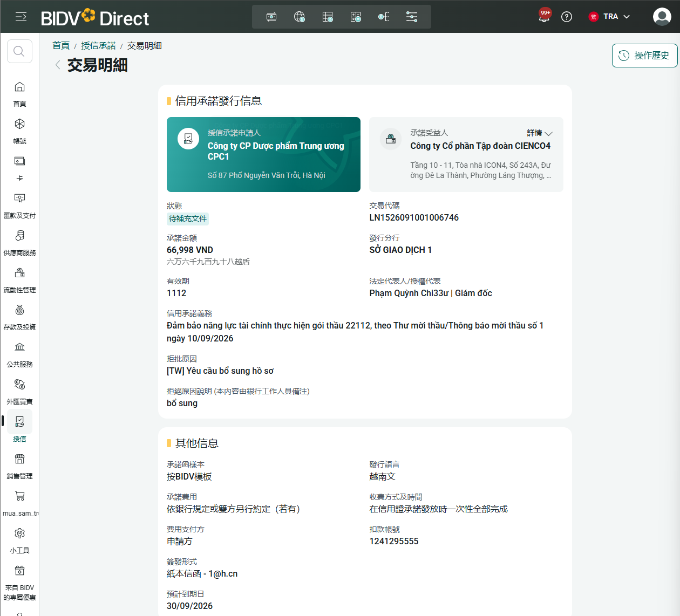Click the third top toolbar shortcut icon
This screenshot has height=616, width=680.
tap(328, 17)
